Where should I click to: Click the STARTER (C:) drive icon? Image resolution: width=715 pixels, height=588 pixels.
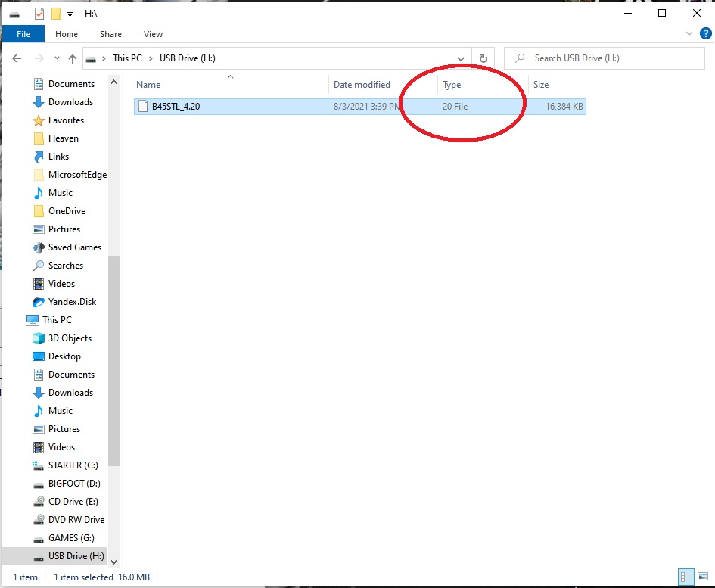click(39, 465)
